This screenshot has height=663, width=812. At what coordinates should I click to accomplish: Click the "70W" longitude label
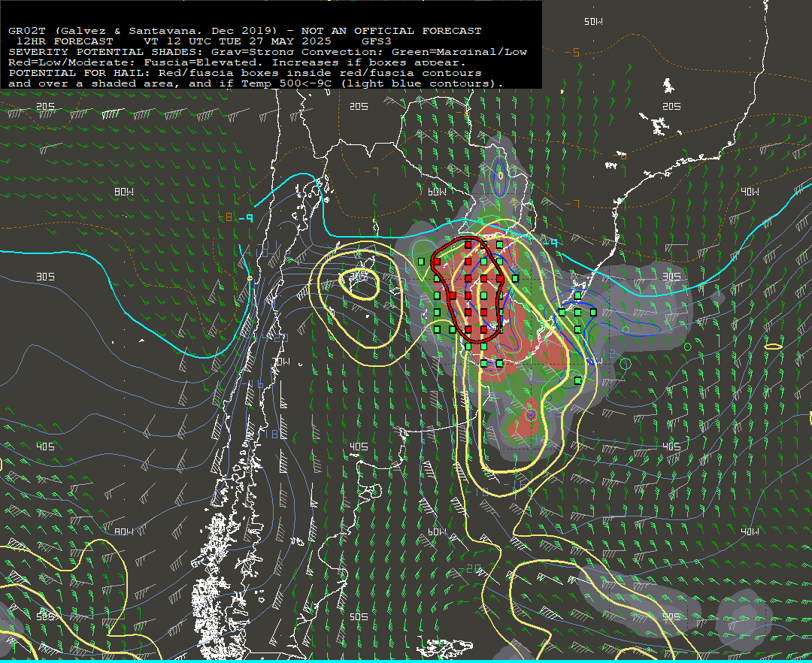(281, 362)
